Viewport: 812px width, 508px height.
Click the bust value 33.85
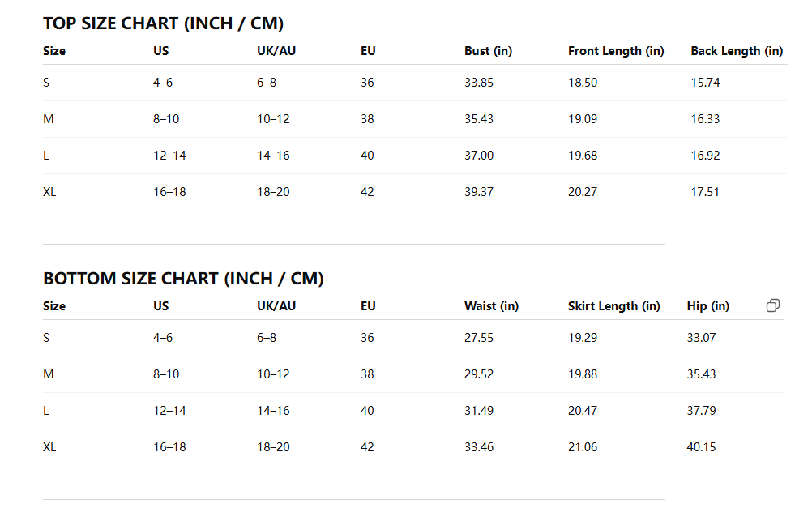pyautogui.click(x=479, y=83)
